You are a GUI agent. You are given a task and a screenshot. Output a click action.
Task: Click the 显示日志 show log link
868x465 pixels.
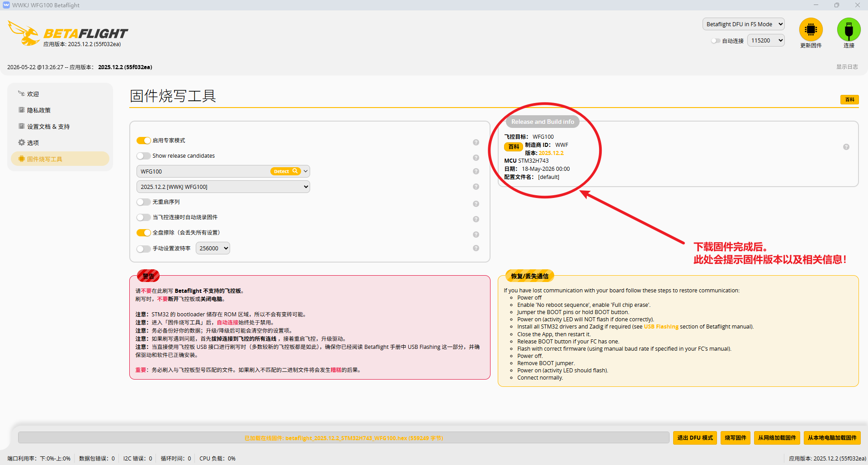[847, 67]
